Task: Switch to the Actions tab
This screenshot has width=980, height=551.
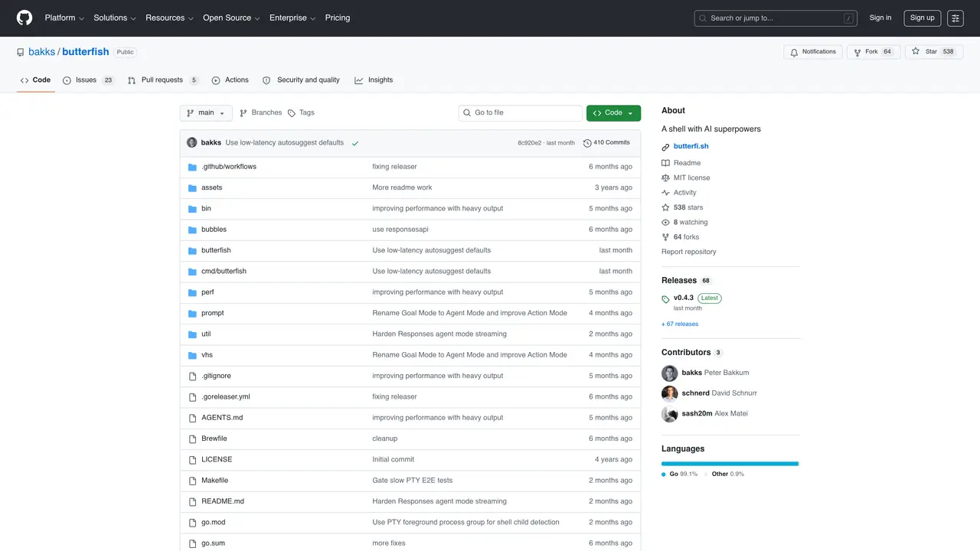Action: pyautogui.click(x=230, y=80)
